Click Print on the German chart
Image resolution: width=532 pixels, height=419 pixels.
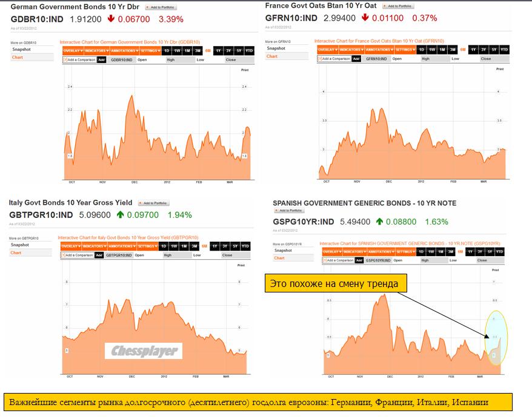245,70
